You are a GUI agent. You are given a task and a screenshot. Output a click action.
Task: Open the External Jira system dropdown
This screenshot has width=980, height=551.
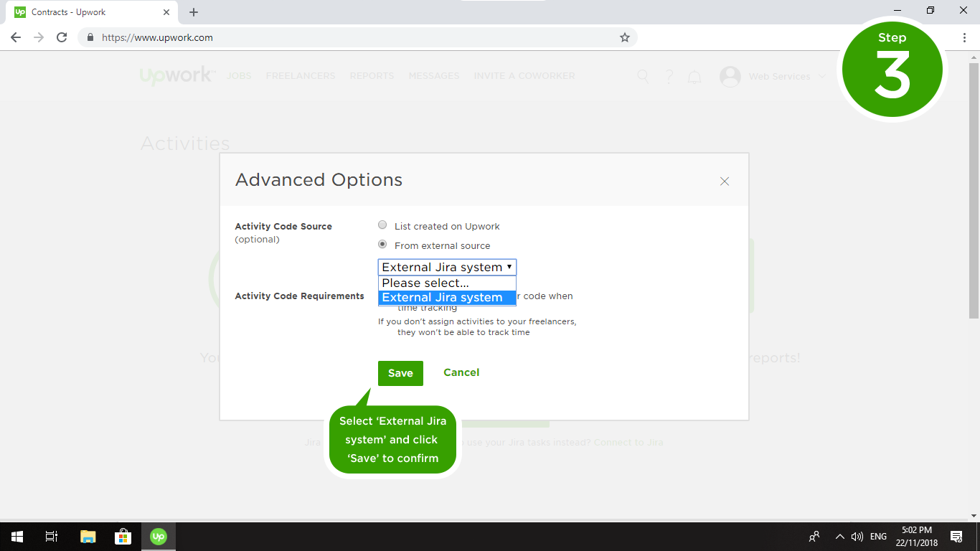pyautogui.click(x=447, y=267)
